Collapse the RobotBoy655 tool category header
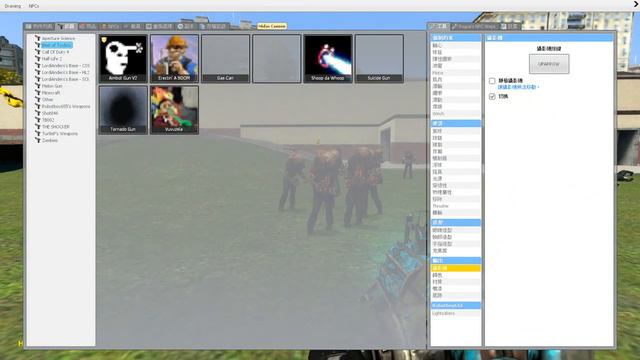This screenshot has width=640, height=360. coord(456,305)
